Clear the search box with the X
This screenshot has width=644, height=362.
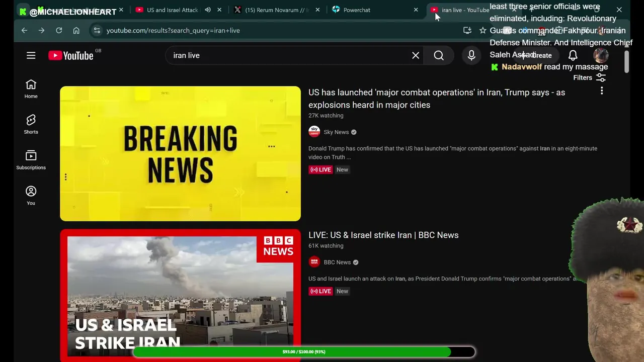(x=416, y=55)
